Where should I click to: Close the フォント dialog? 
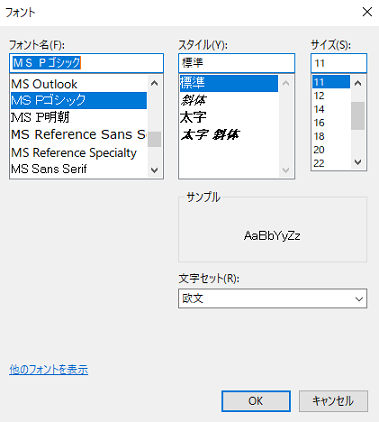(x=367, y=12)
